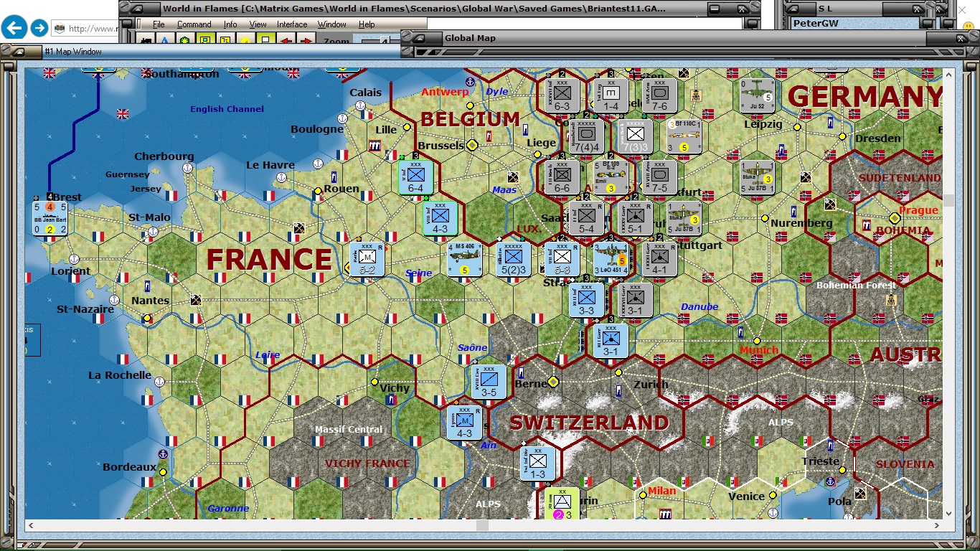
Task: Open the File menu
Action: 159,24
